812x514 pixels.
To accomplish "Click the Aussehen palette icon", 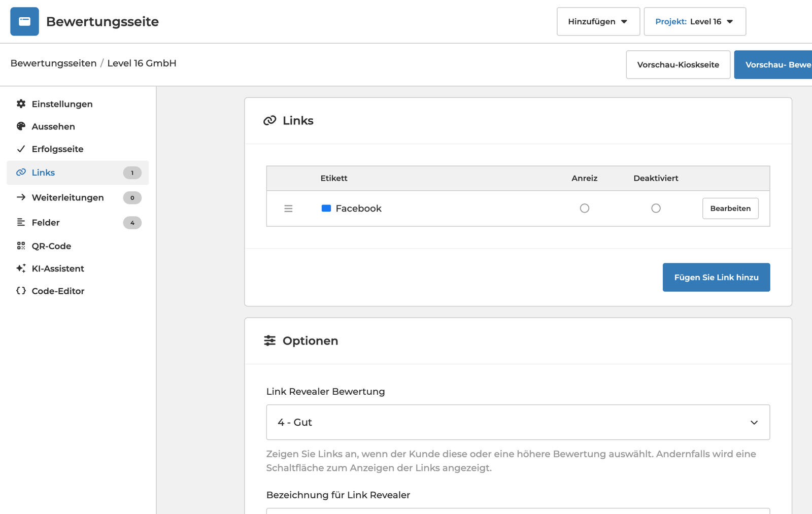I will tap(21, 126).
